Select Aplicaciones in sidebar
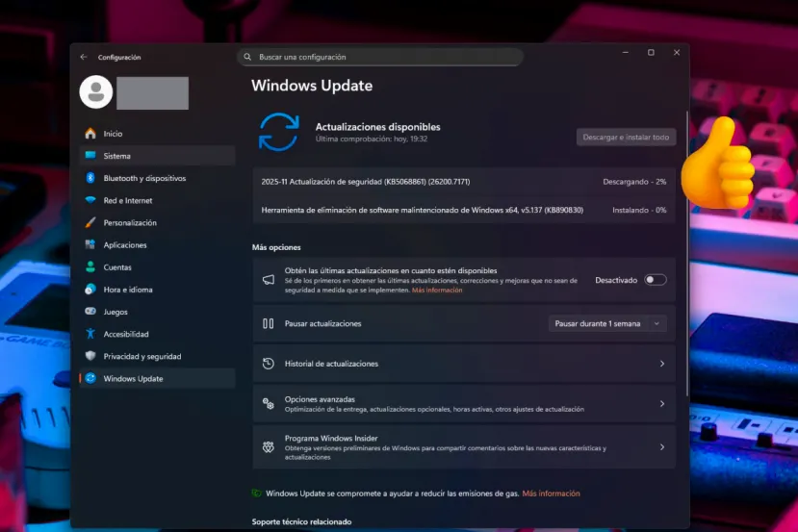The image size is (798, 532). pyautogui.click(x=157, y=244)
